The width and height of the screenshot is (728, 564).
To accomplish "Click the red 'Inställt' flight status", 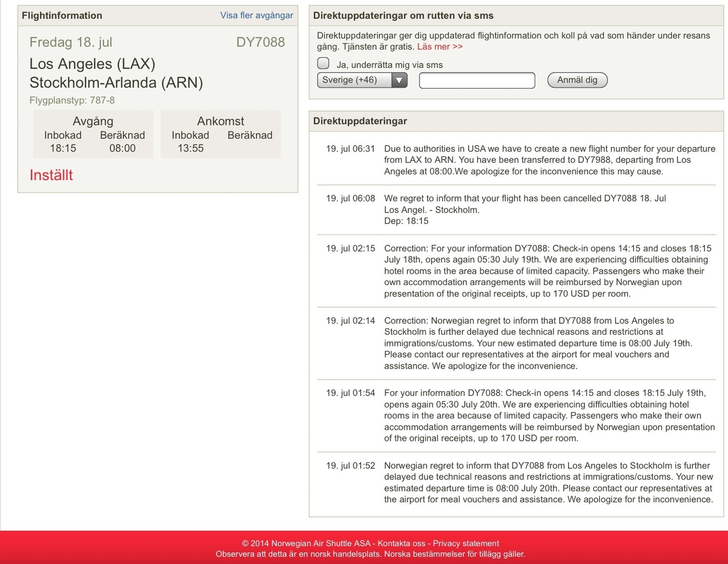I will [51, 175].
